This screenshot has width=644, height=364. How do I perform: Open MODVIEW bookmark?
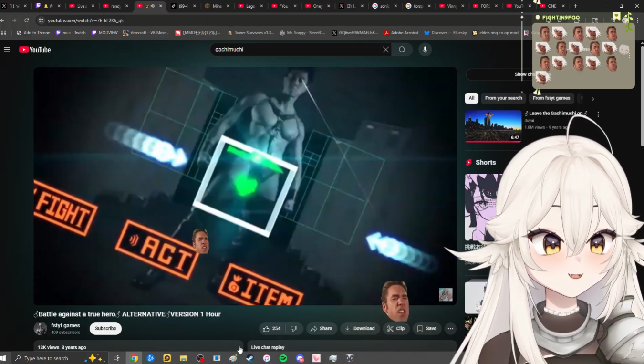104,33
